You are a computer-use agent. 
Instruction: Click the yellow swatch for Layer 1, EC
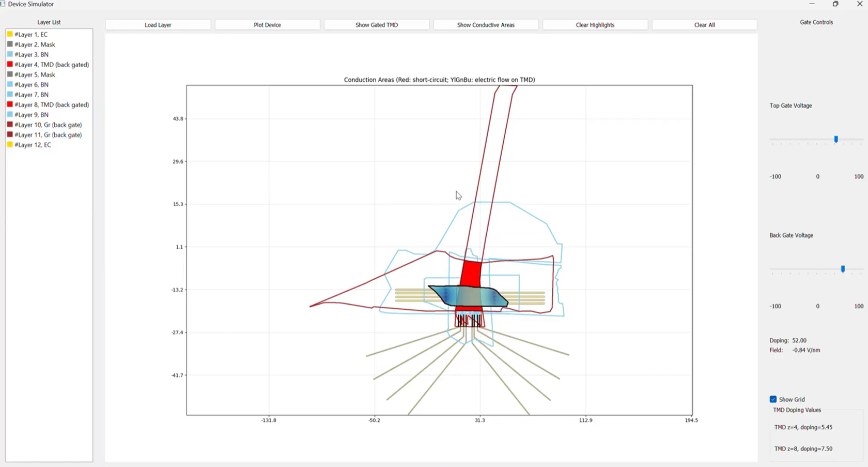point(10,34)
